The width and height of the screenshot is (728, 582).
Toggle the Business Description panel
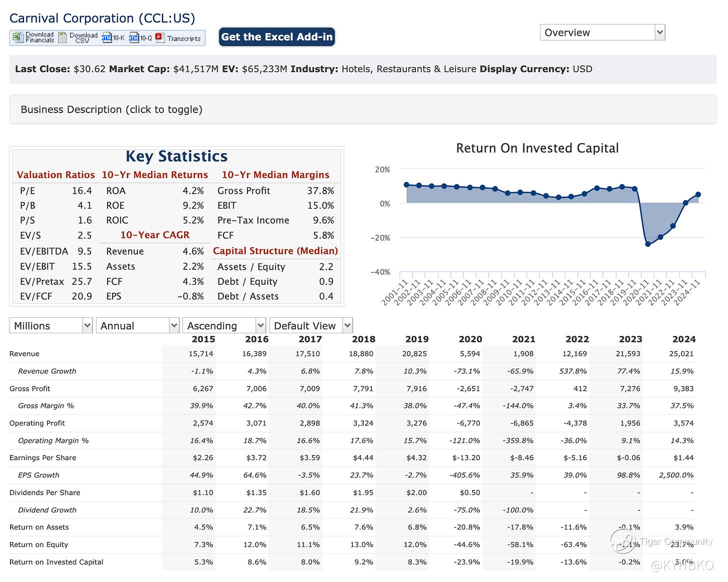pos(112,110)
